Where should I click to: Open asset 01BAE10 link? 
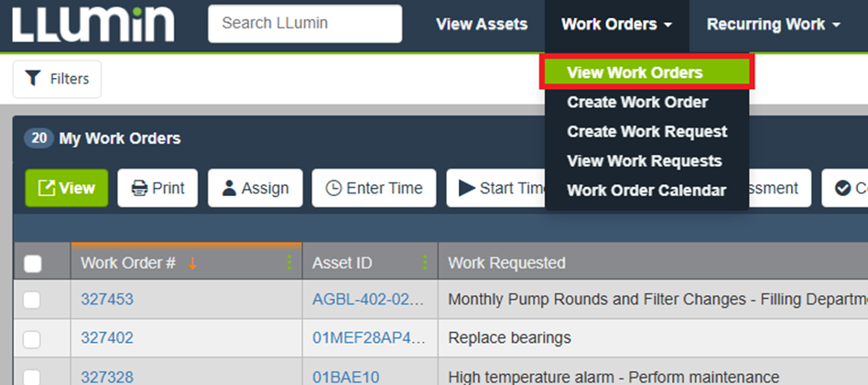(x=345, y=377)
